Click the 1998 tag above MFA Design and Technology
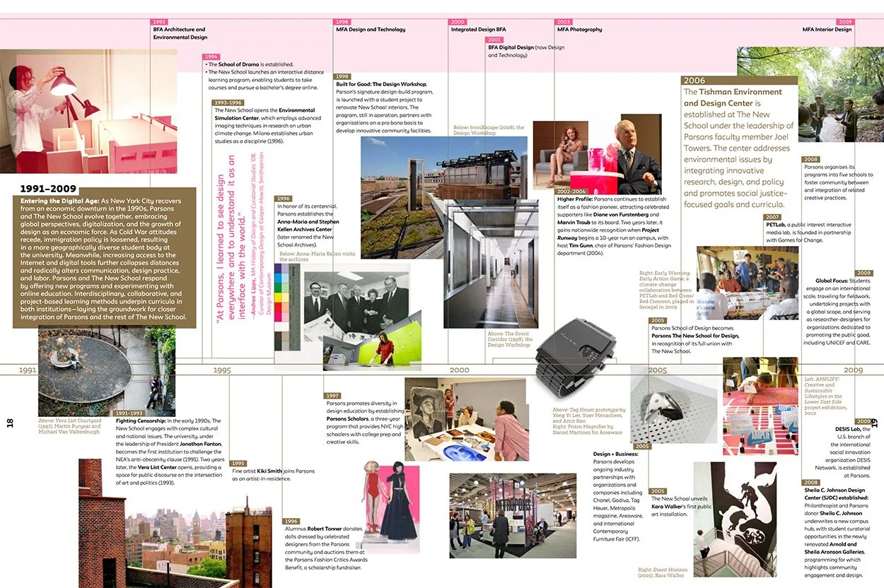 point(342,23)
